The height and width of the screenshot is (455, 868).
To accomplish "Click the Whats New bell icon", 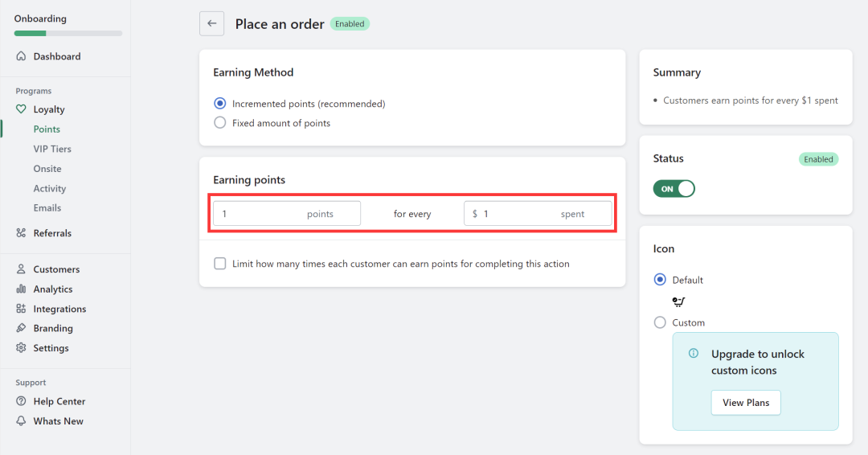I will pyautogui.click(x=21, y=421).
